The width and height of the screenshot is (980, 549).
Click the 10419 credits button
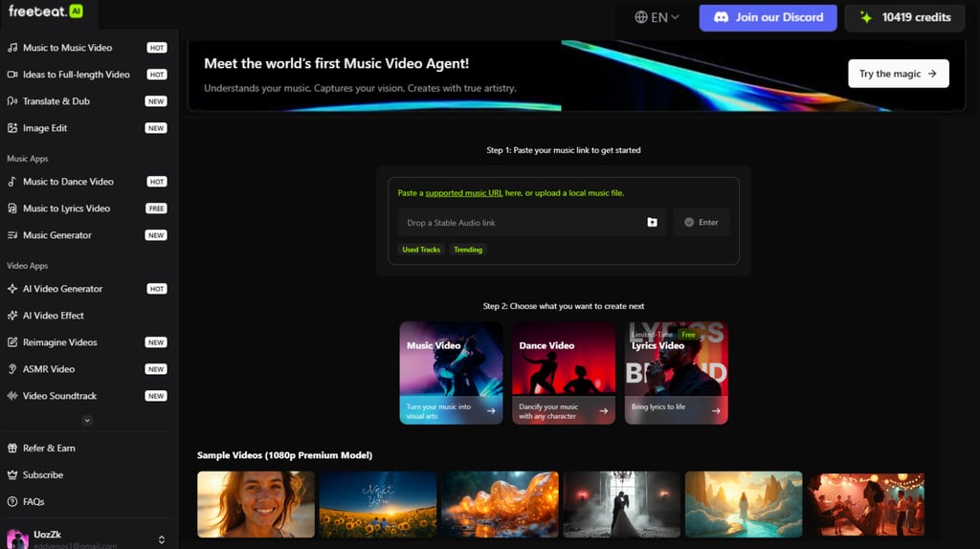pos(904,17)
